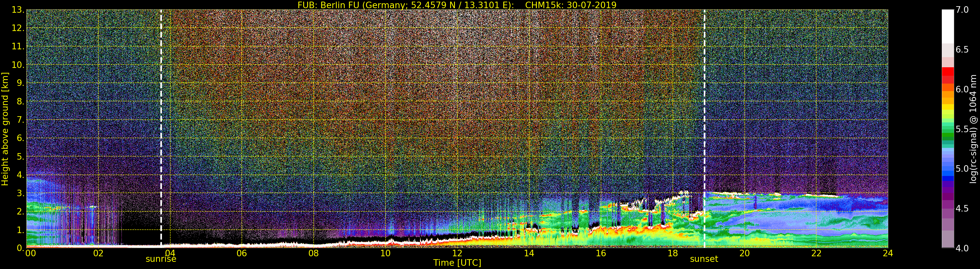Select the '6.5' colorbar tick label
980x269 pixels.
(962, 50)
